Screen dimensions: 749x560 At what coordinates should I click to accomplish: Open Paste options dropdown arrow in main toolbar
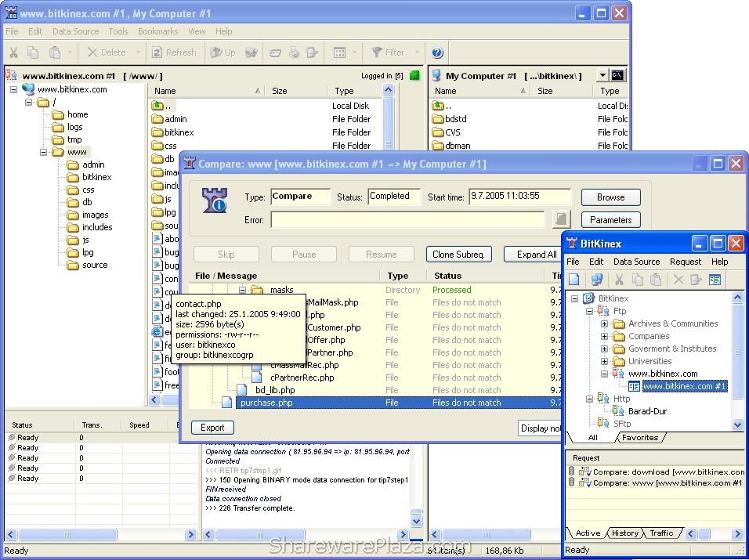pyautogui.click(x=70, y=52)
